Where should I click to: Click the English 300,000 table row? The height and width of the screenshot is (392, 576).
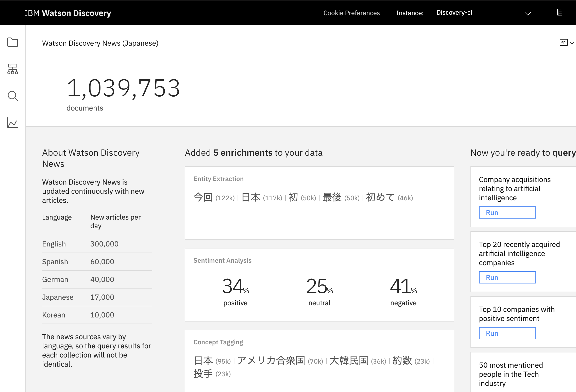pos(97,244)
